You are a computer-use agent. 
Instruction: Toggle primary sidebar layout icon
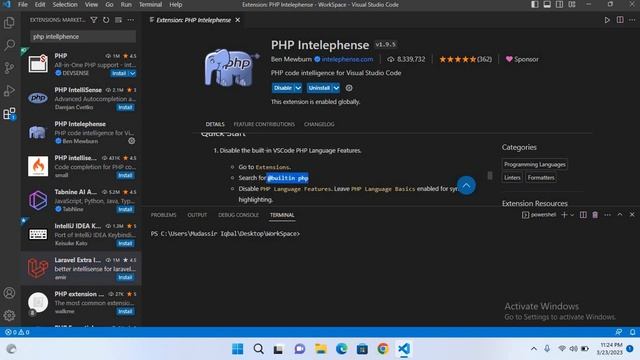(x=535, y=4)
